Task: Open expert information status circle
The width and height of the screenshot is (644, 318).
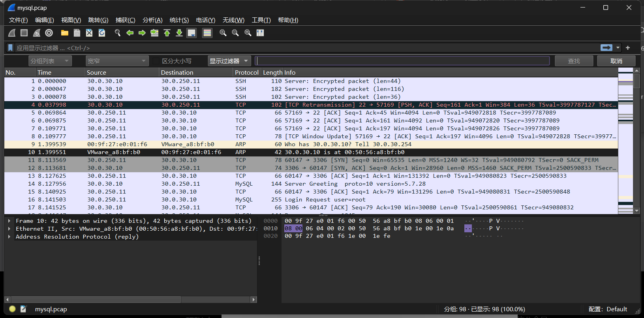Action: [12, 309]
